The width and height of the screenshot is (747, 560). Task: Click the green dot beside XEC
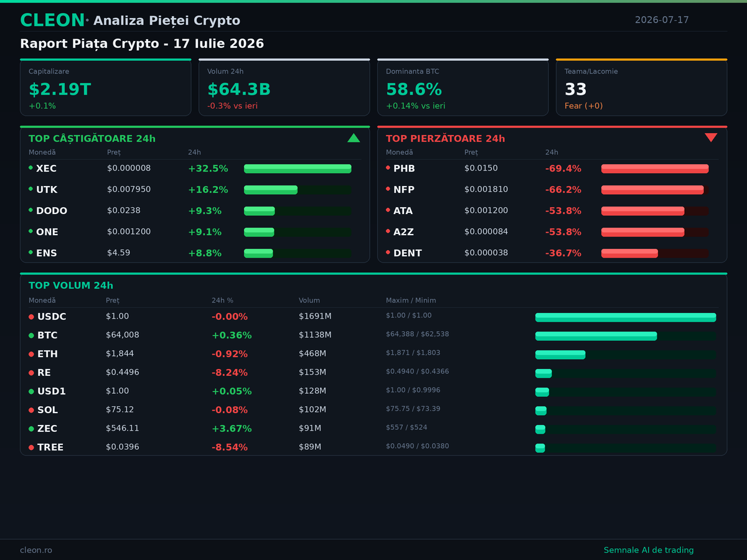pos(31,167)
